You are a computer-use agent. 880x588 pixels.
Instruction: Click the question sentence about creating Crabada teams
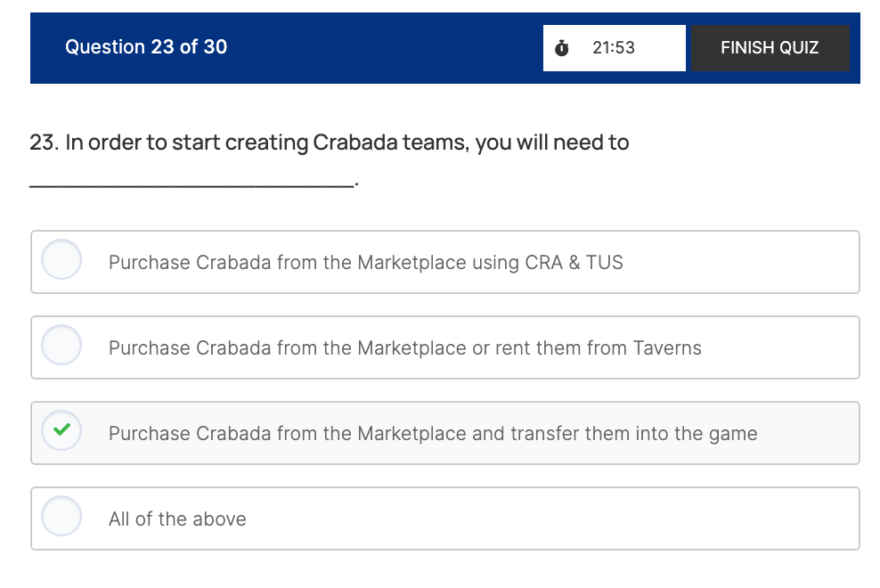(330, 143)
